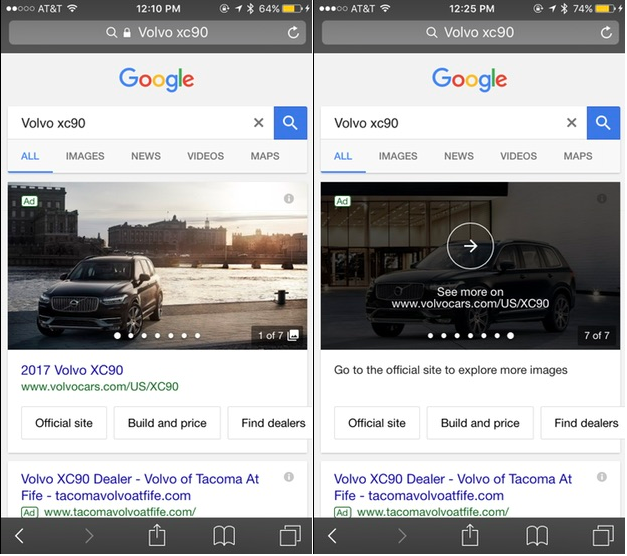Select VIDEOS tab on right phone
Screen dimensions: 627x556
(519, 156)
